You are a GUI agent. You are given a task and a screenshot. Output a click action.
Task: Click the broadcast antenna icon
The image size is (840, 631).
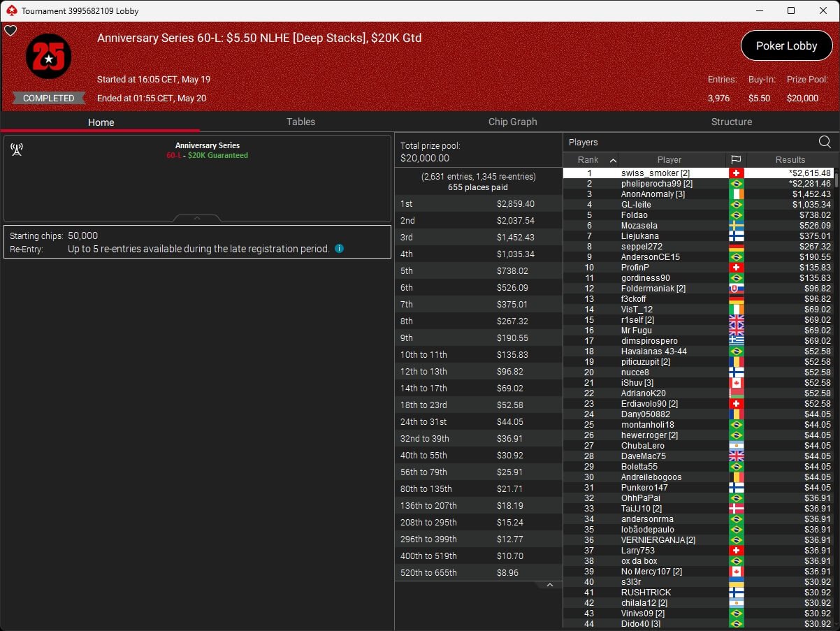(17, 149)
